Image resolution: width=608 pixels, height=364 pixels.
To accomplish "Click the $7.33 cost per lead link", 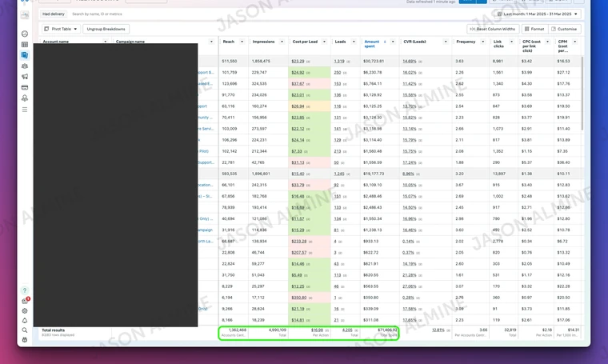I will [x=297, y=151].
